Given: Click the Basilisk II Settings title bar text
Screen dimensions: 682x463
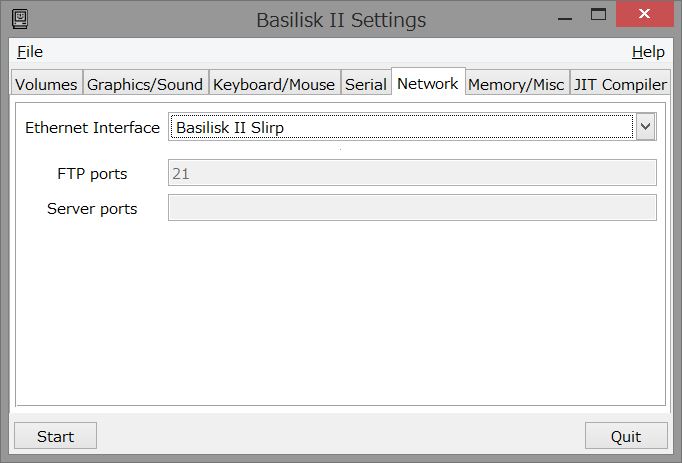Looking at the screenshot, I should point(341,20).
